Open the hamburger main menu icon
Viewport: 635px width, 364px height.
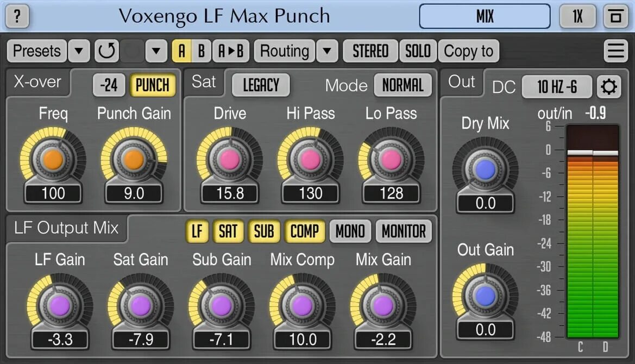pos(615,51)
